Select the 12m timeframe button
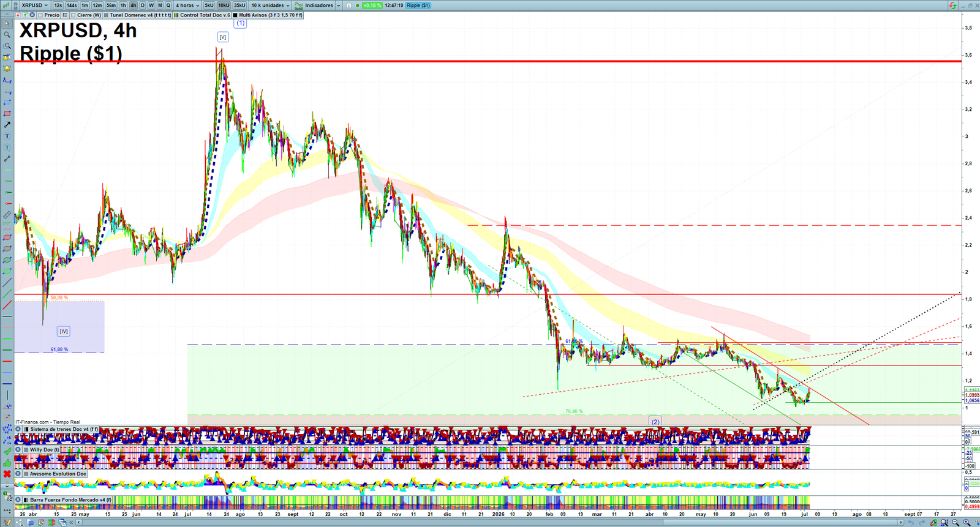This screenshot has height=527, width=980. [x=97, y=6]
